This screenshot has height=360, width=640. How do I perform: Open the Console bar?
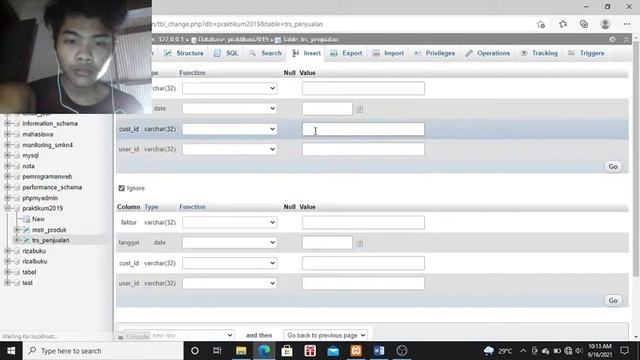pos(133,337)
